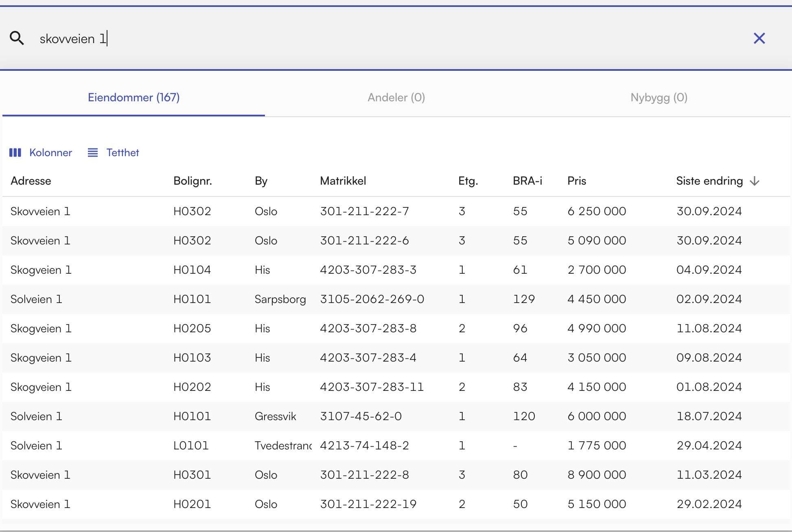Sort by the Pris column header

click(x=577, y=181)
